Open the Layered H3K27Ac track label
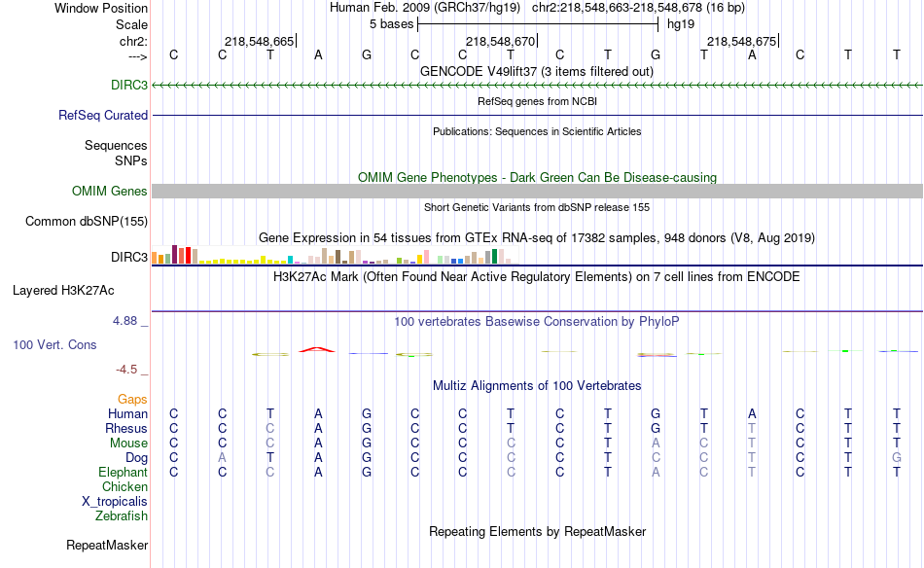 tap(63, 290)
